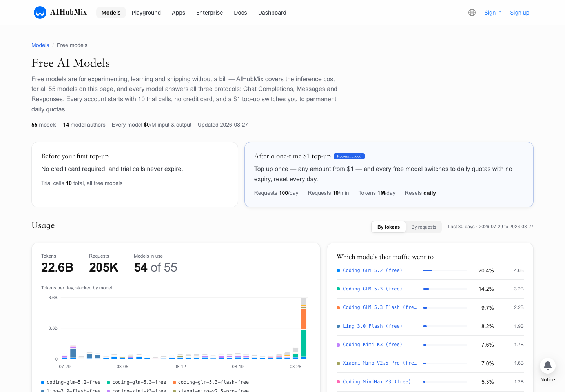Open the Coding GLM 5.2 (free) model link

pyautogui.click(x=372, y=270)
